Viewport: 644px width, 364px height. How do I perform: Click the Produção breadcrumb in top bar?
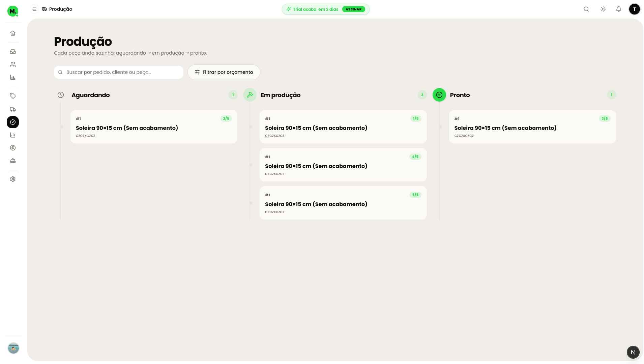point(61,9)
